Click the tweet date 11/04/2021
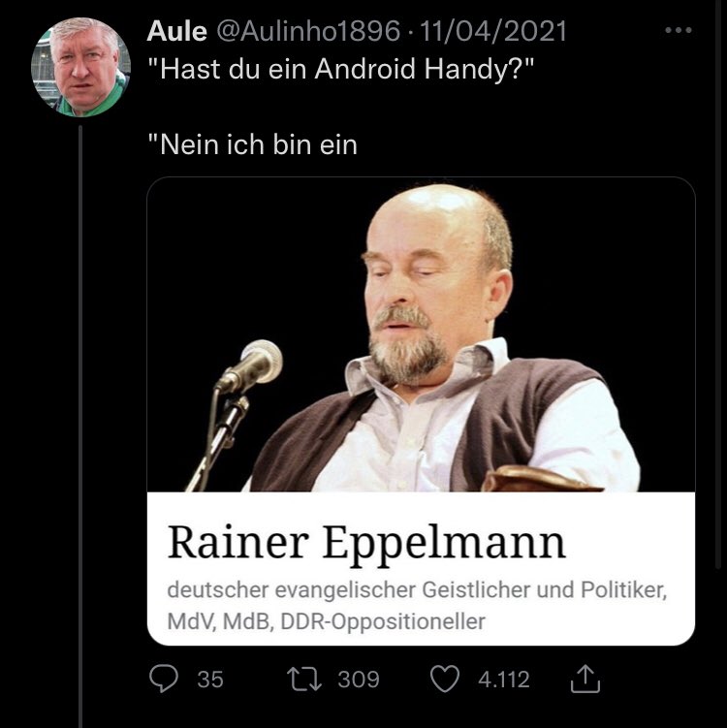 [x=493, y=31]
